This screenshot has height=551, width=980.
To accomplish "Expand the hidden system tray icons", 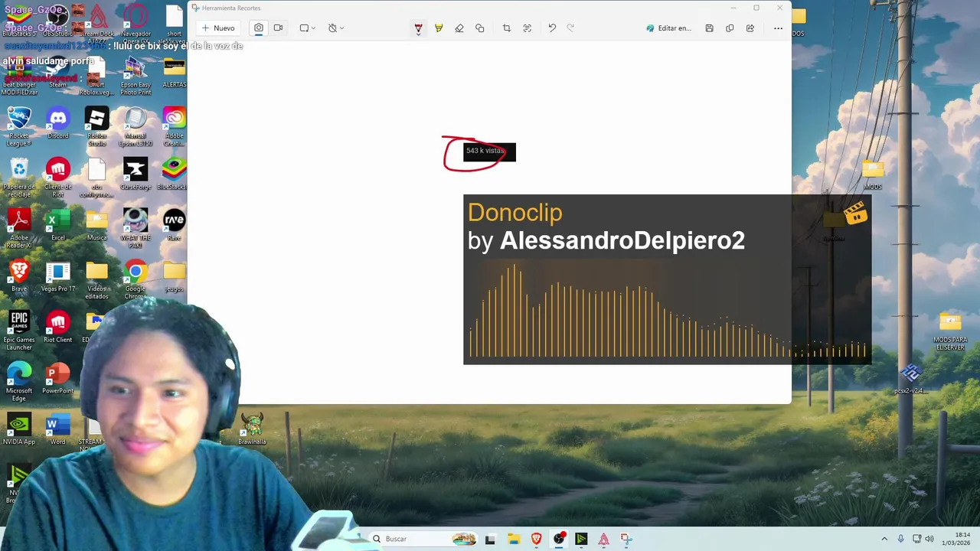I will click(884, 539).
